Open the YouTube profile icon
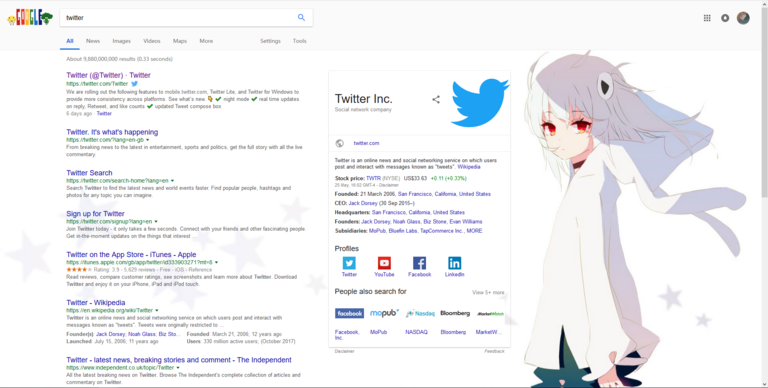768x388 pixels. (x=384, y=263)
